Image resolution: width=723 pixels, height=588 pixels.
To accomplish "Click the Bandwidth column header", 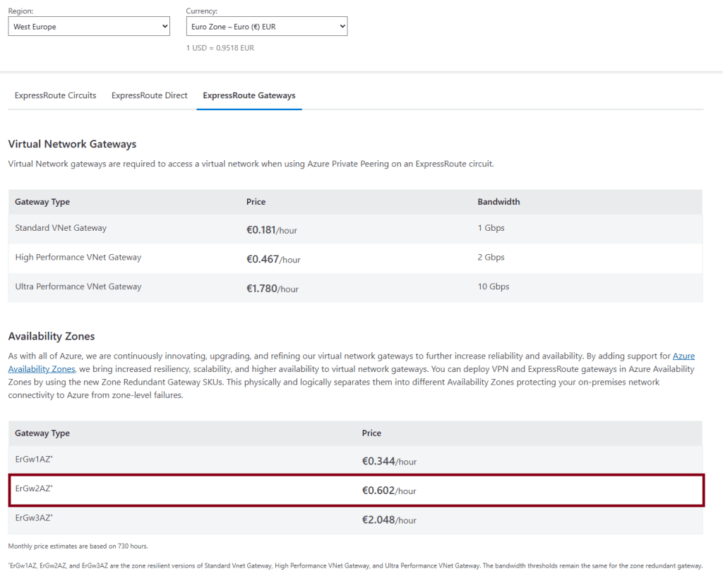I will pos(498,202).
